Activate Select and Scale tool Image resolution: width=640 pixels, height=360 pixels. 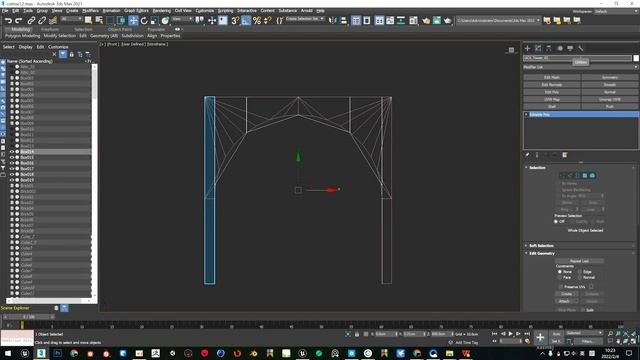pos(155,20)
